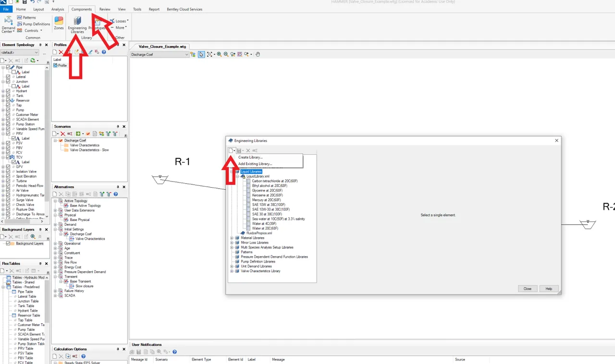Click the Pump Definitions ribbon item

(x=33, y=24)
